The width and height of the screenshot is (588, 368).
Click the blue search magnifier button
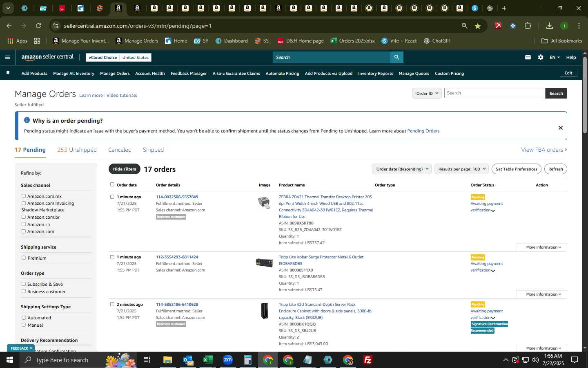(396, 57)
